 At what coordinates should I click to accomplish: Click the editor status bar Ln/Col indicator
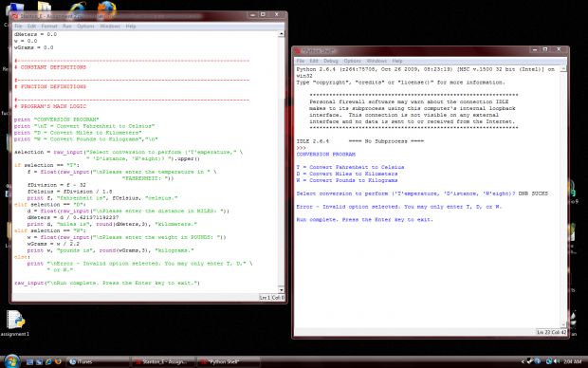pyautogui.click(x=271, y=298)
